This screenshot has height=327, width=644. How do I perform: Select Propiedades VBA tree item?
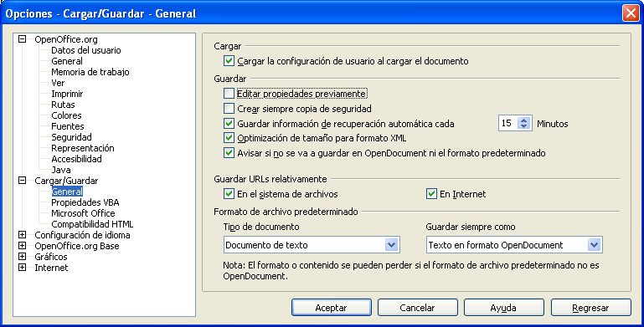[x=85, y=202]
